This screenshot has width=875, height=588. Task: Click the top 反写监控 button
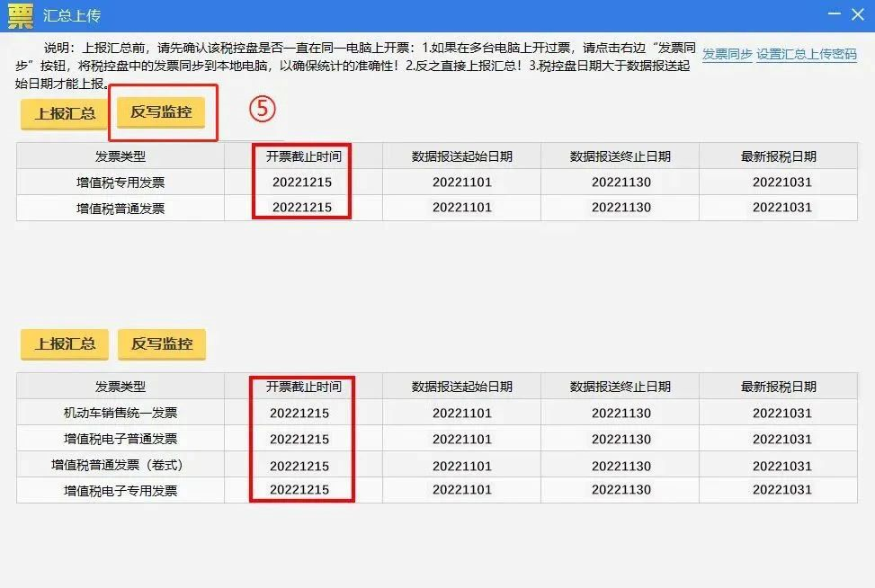click(x=161, y=113)
